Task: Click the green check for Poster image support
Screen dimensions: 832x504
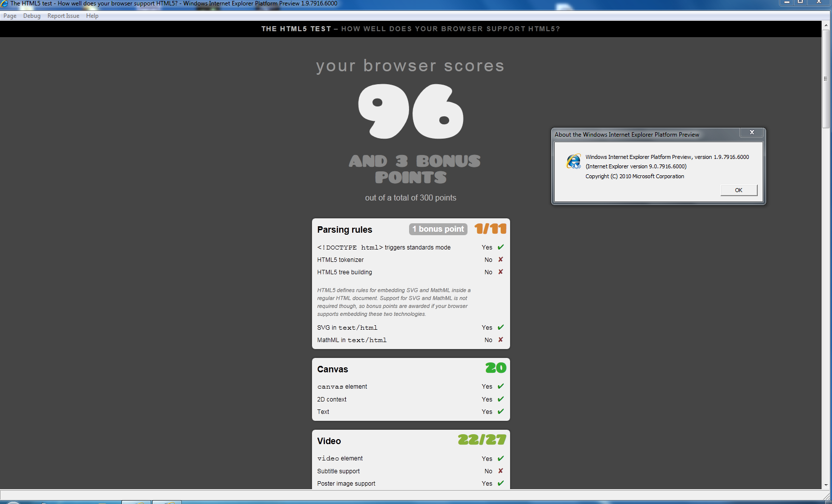Action: point(501,483)
